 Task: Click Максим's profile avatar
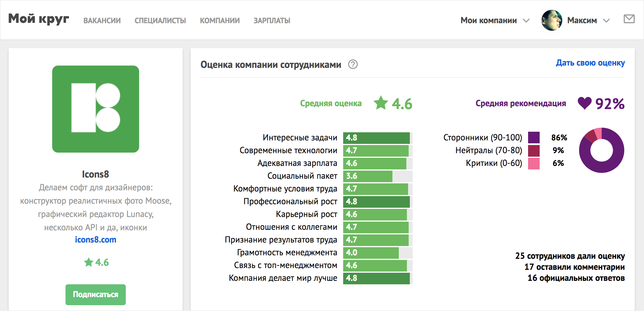click(x=552, y=20)
